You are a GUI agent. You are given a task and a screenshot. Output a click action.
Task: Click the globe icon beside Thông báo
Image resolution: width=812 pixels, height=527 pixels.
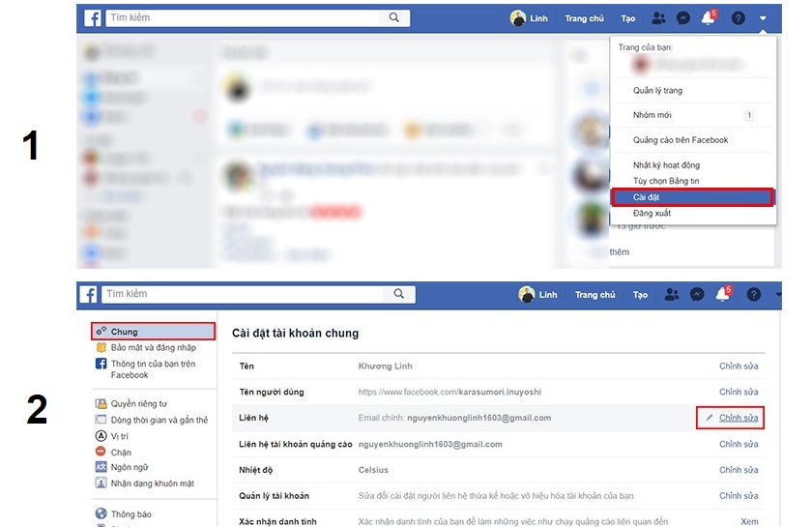point(101,513)
